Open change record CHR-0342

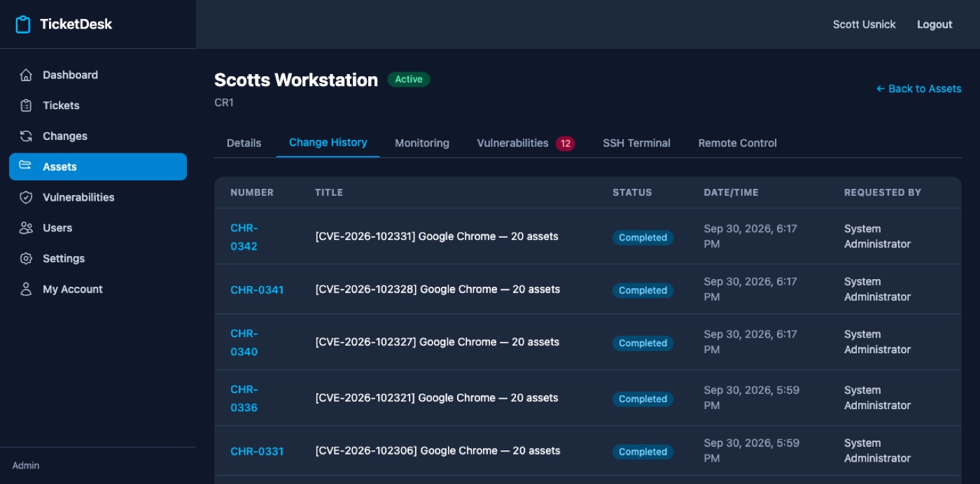click(244, 236)
